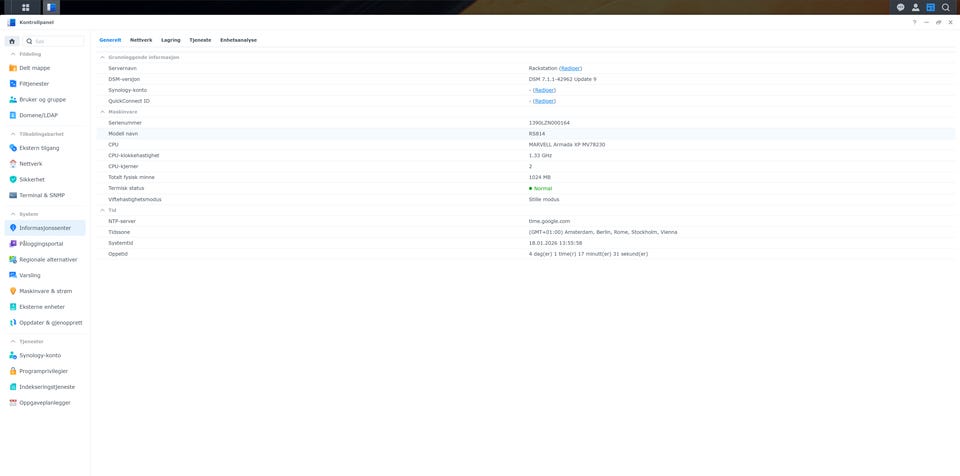Viewport: 960px width, 476px height.
Task: Click the uptime 4 dag(er) value
Action: pyautogui.click(x=588, y=254)
